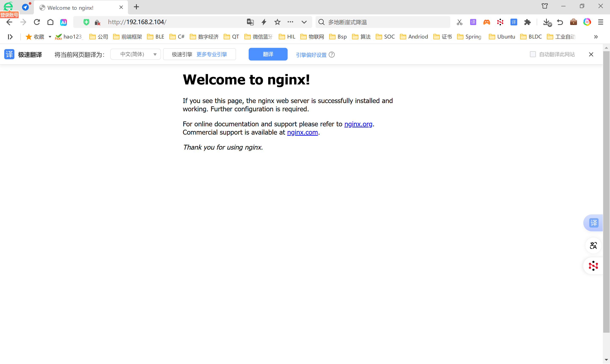Expand the address bar dropdown chevron
Image resolution: width=610 pixels, height=364 pixels.
[x=304, y=22]
